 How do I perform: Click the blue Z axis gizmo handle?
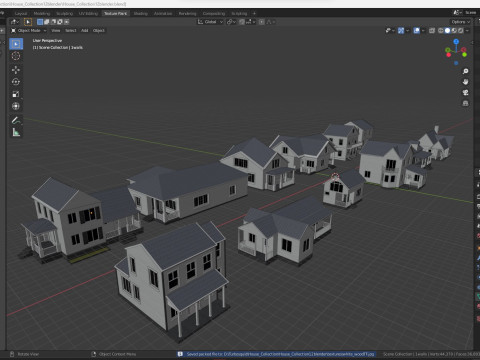tap(456, 42)
